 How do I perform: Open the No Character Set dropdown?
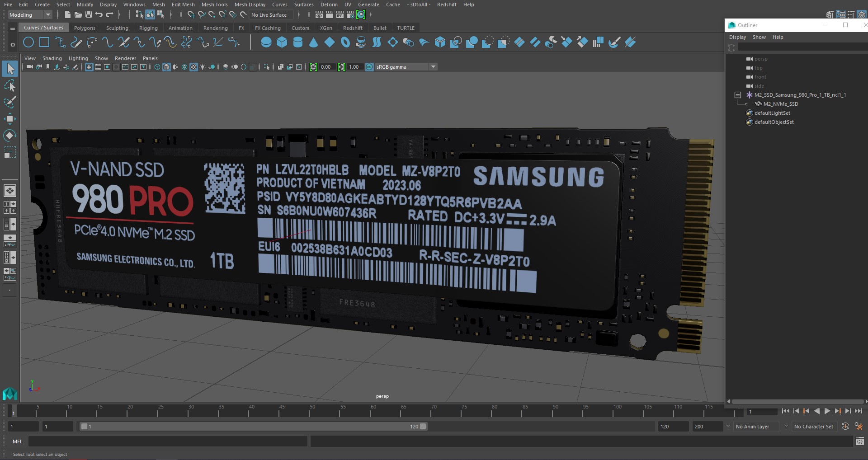815,426
